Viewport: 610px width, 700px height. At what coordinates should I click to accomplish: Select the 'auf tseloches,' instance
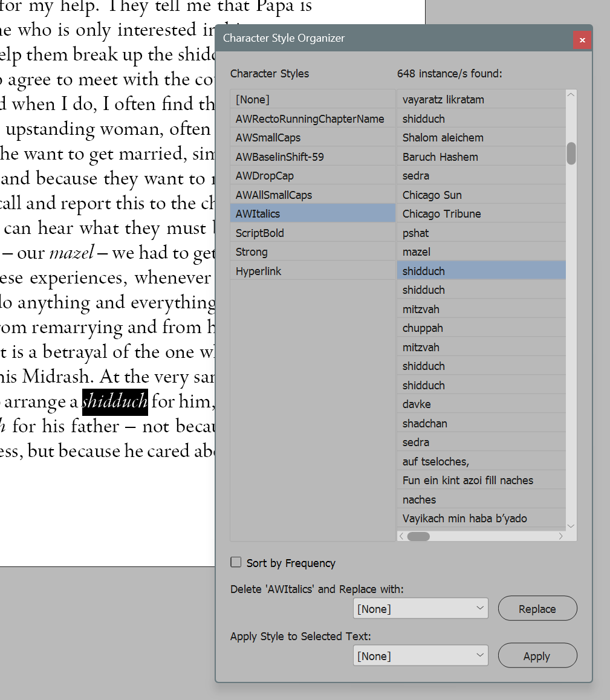point(481,461)
